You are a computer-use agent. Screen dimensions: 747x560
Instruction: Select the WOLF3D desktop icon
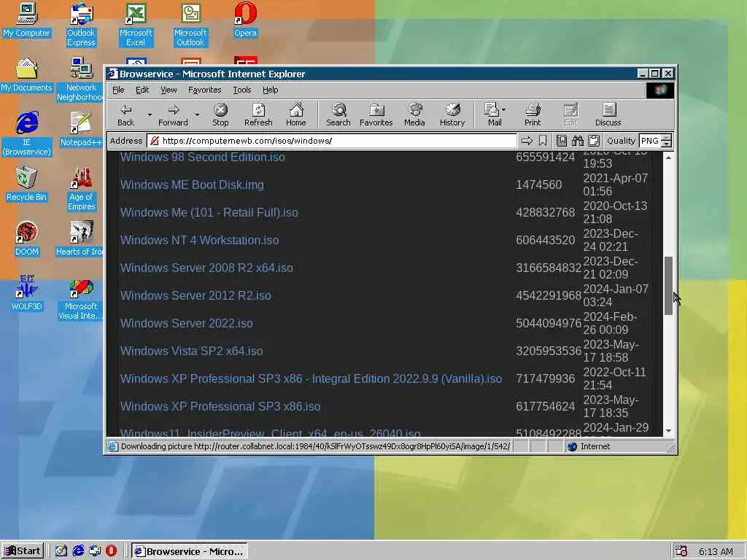[x=27, y=294]
